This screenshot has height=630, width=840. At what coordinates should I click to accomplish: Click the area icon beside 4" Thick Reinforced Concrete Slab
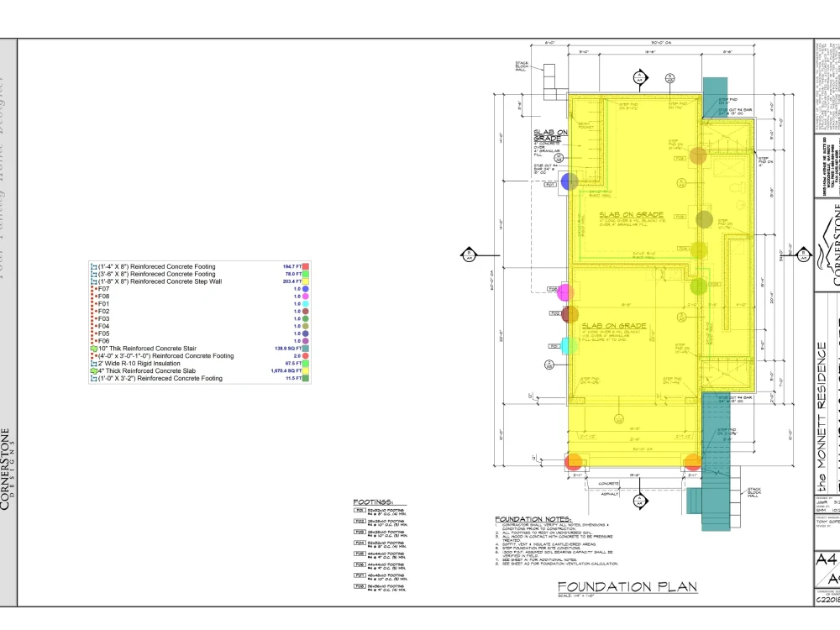(92, 370)
